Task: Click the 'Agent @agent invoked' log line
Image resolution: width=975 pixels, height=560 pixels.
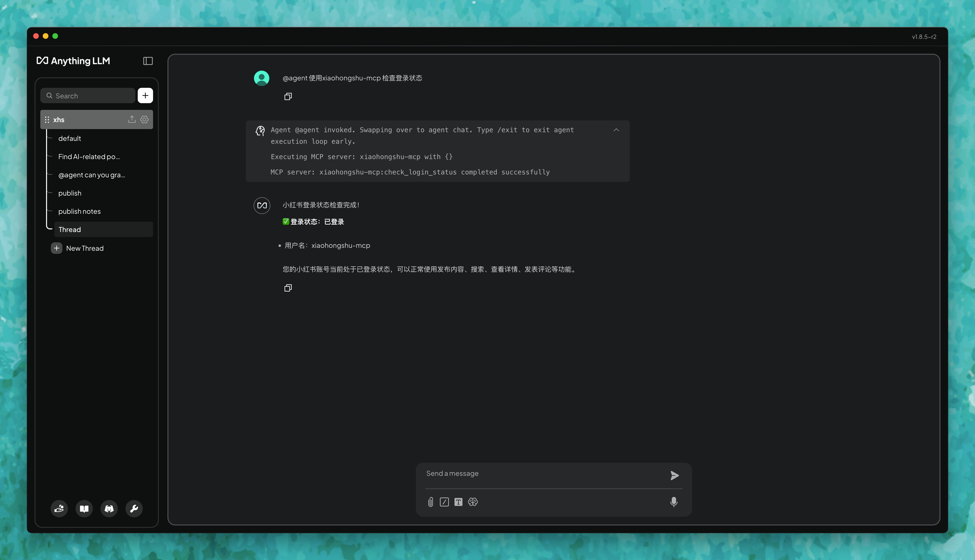Action: click(x=422, y=136)
